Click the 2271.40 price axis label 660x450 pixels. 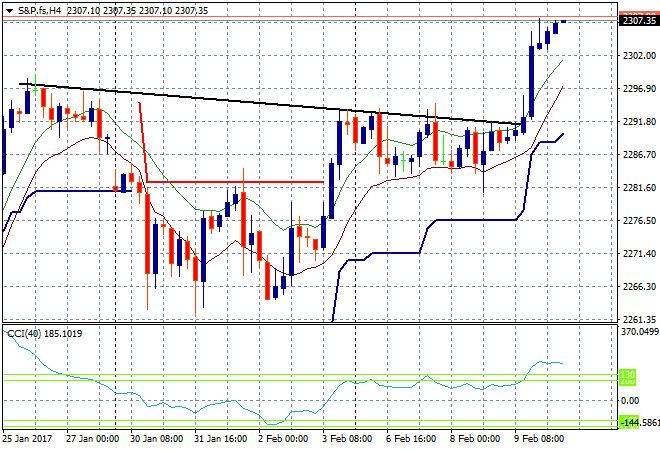pyautogui.click(x=639, y=253)
